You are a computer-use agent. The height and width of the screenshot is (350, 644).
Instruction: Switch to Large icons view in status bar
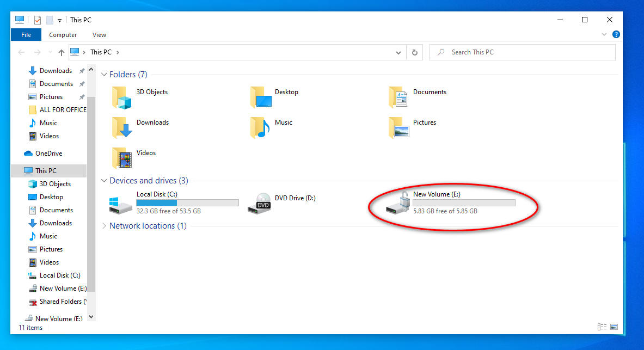pyautogui.click(x=614, y=327)
